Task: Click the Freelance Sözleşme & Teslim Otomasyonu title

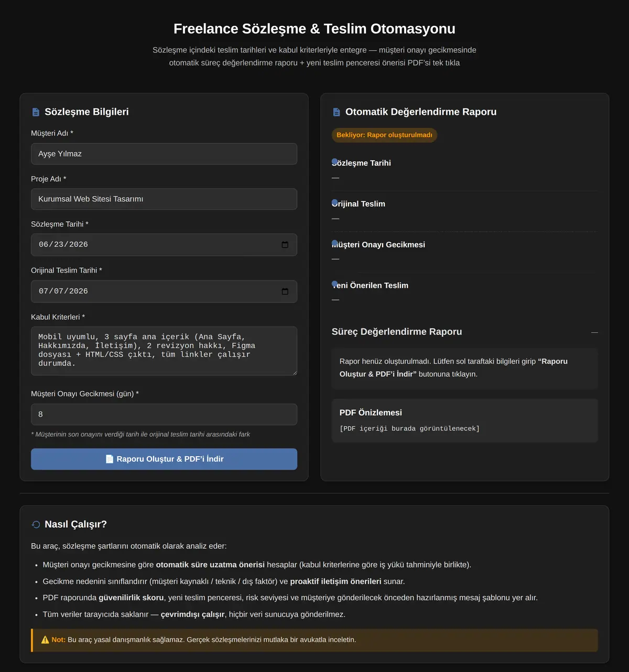Action: tap(314, 29)
